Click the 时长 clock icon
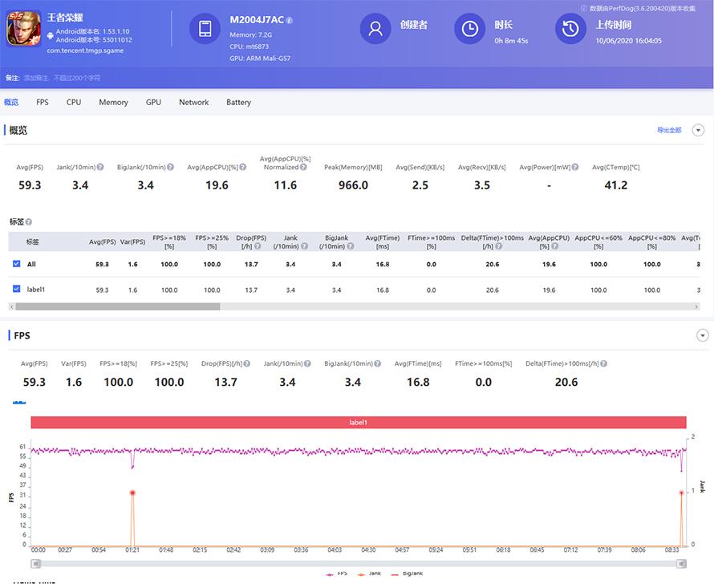The width and height of the screenshot is (714, 588). [x=470, y=29]
